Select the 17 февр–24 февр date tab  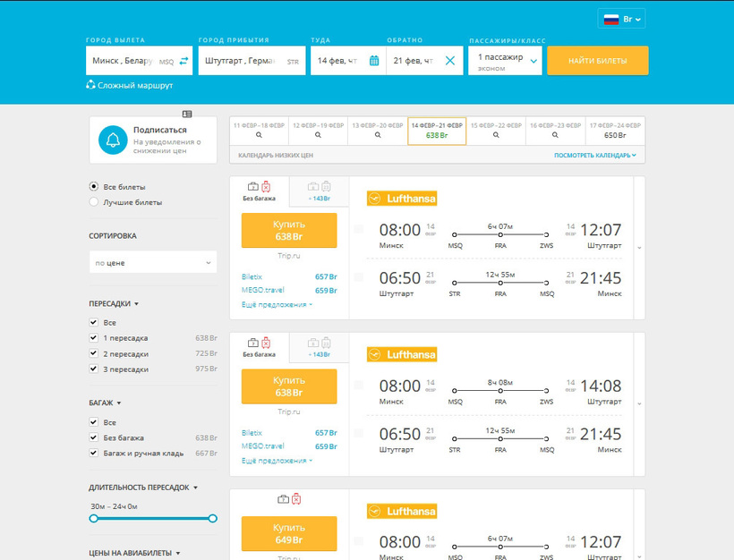[615, 131]
